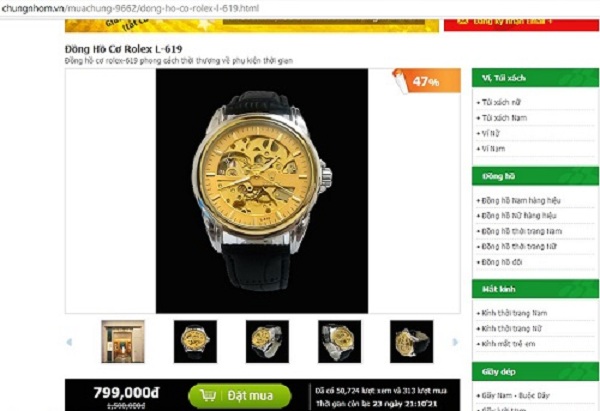This screenshot has height=411, width=600.
Task: Open the Đồng hồ đôi link
Action: point(502,262)
